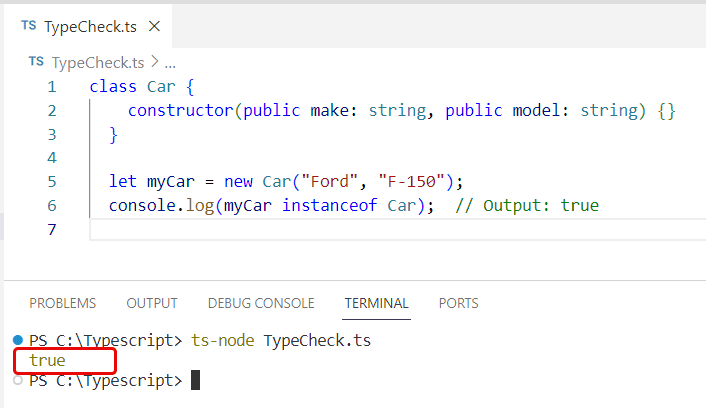
Task: Open the PROBLEMS panel tab
Action: [x=63, y=303]
